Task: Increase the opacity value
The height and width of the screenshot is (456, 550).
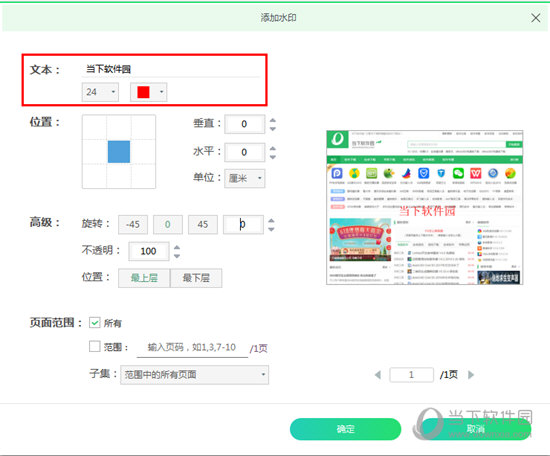Action: pyautogui.click(x=177, y=247)
